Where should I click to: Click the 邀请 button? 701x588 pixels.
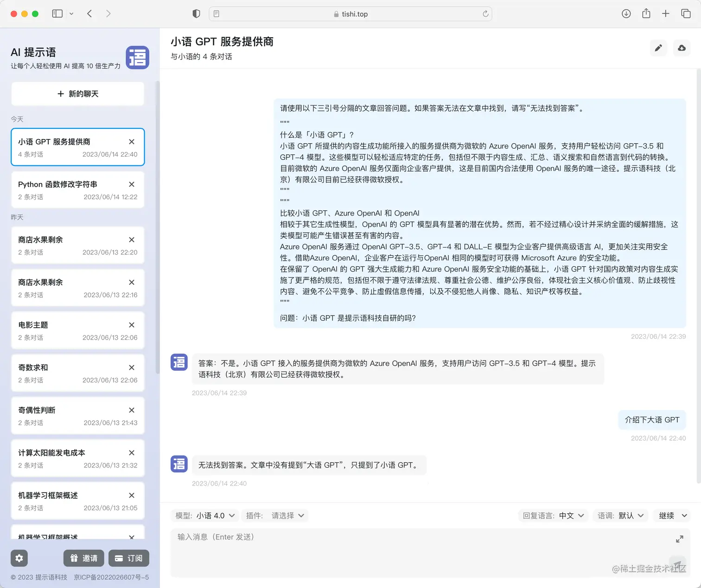click(84, 558)
